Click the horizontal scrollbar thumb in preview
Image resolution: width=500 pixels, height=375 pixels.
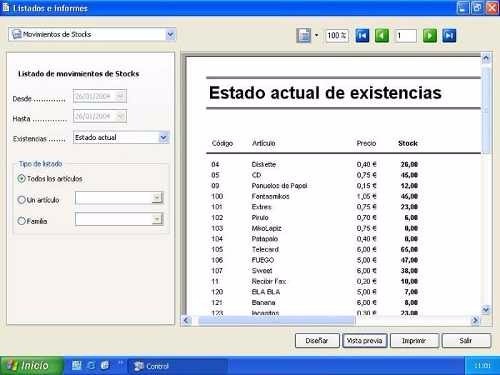point(276,321)
